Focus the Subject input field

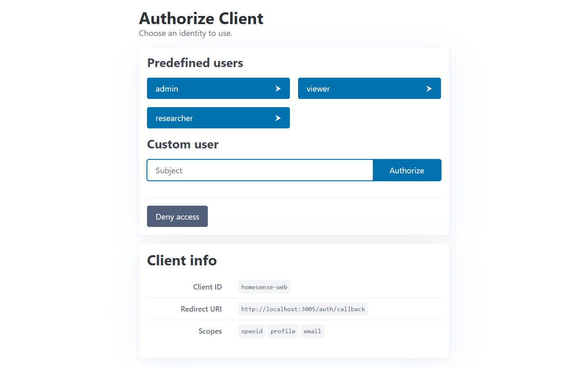pyautogui.click(x=260, y=170)
